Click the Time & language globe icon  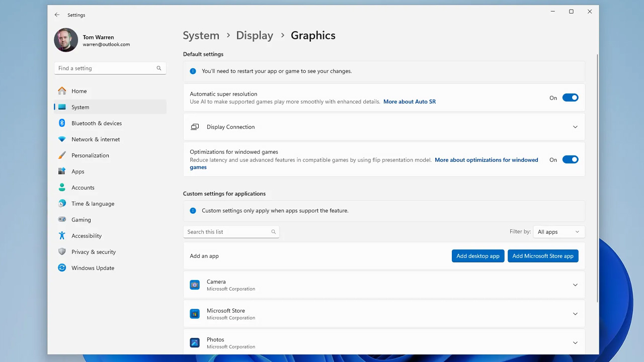pos(62,204)
